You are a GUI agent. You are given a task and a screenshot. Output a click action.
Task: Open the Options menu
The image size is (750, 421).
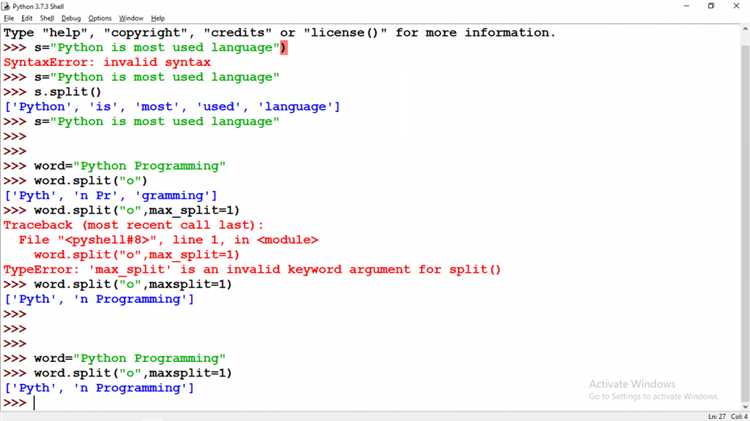pos(99,18)
